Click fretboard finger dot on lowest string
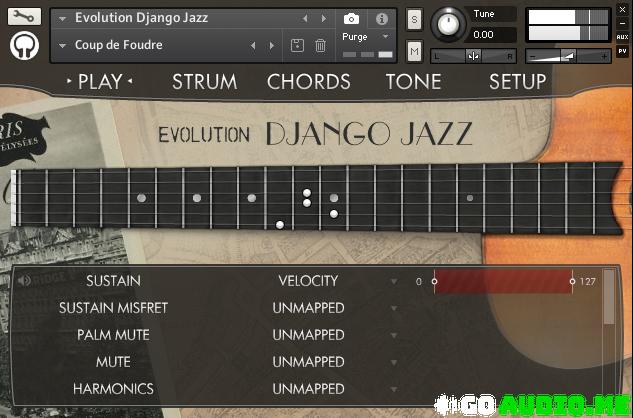 click(x=280, y=225)
